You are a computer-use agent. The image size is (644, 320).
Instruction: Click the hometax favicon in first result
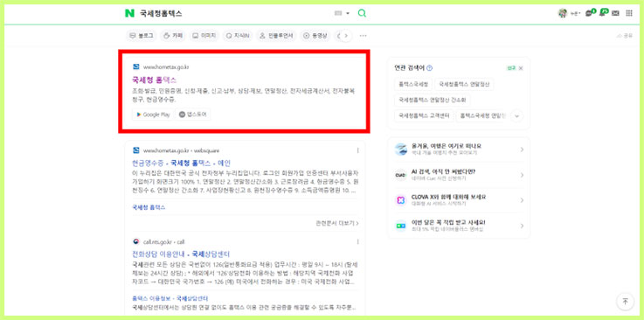(136, 66)
